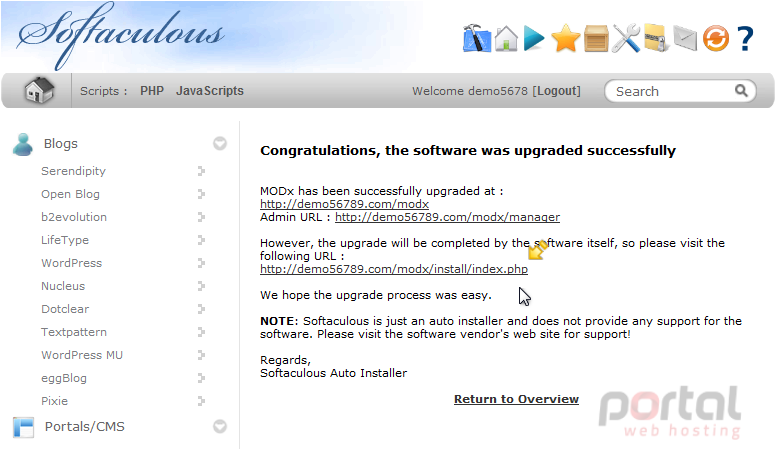
Task: Open email settings envelope icon
Action: click(x=685, y=38)
